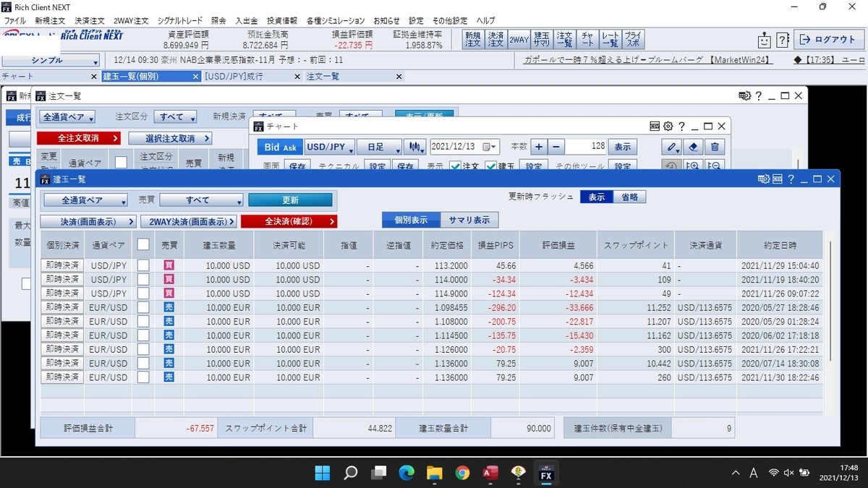Click chart window settings gear icon
Viewport: 868px width, 488px height.
pyautogui.click(x=668, y=126)
